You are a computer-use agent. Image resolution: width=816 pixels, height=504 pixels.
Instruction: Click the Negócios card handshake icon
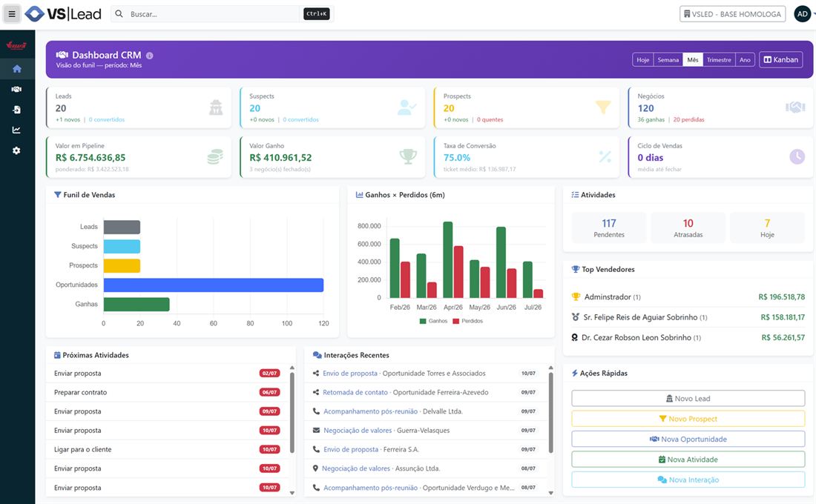tap(795, 107)
